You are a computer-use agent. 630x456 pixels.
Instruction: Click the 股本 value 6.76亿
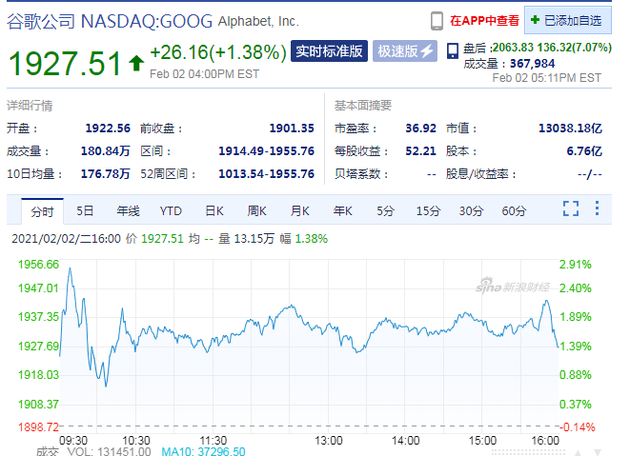tap(584, 151)
